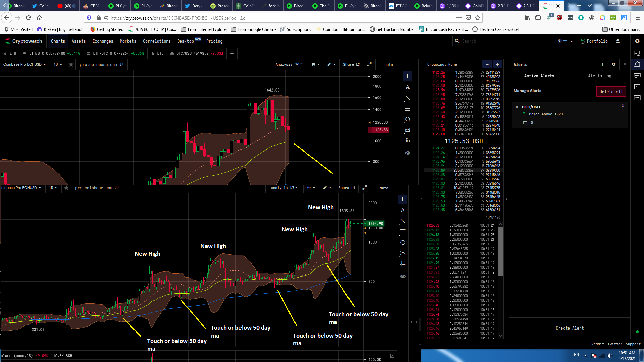Toggle drawing visibility eye on bottom chart
The height and width of the screenshot is (362, 644).
402,276
